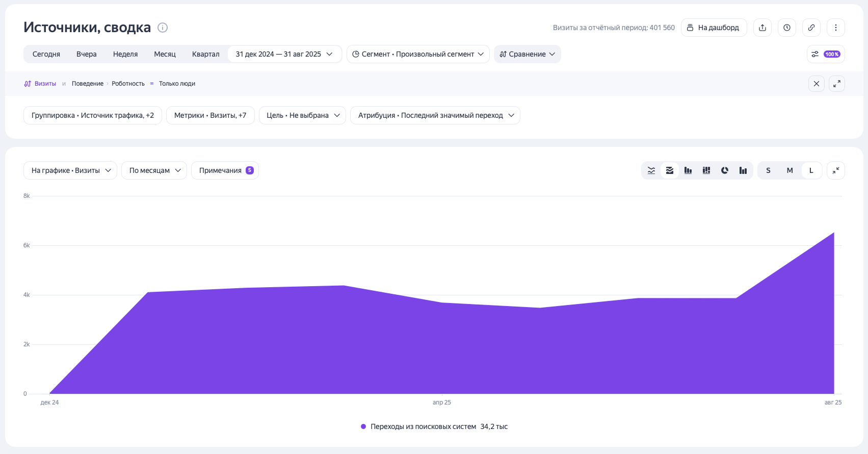Set chart size to M
This screenshot has width=868, height=454.
[x=790, y=170]
